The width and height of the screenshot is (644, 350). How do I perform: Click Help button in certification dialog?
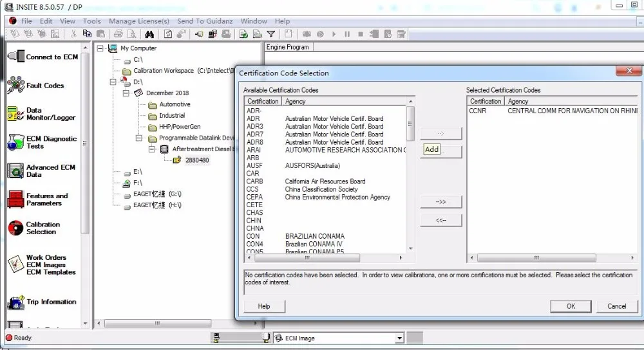click(264, 306)
